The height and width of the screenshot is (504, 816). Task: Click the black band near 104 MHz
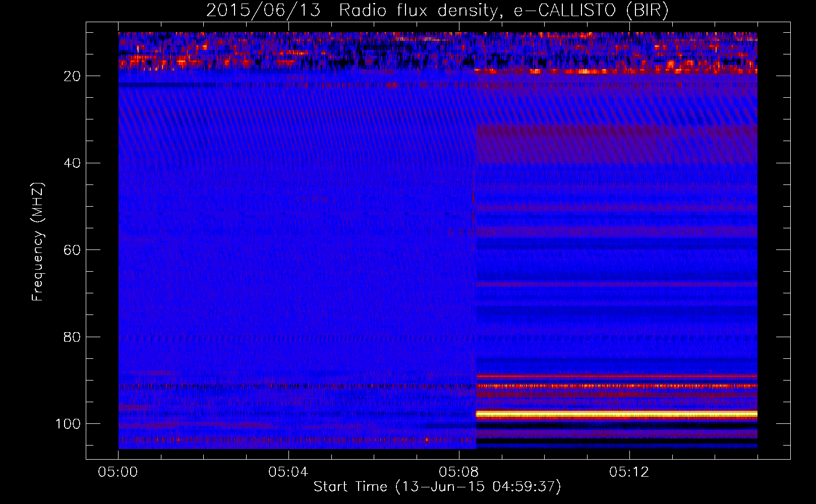pos(616,441)
